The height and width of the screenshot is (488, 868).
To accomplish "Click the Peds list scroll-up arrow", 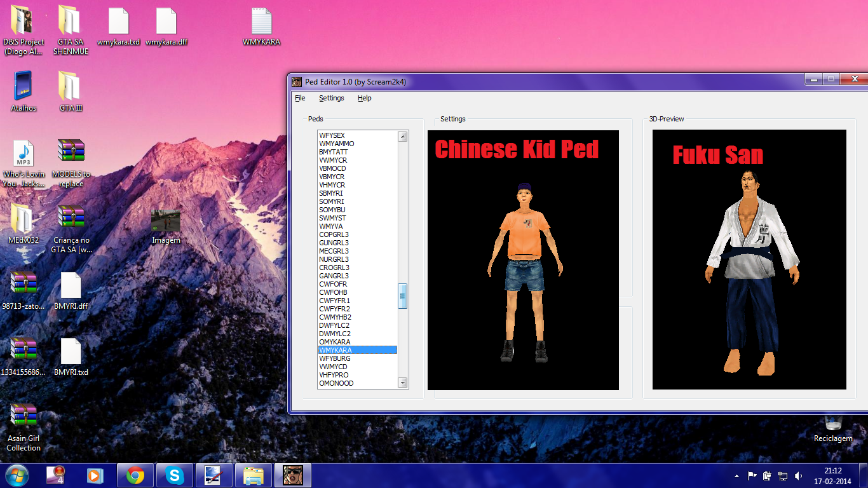I will click(x=402, y=136).
